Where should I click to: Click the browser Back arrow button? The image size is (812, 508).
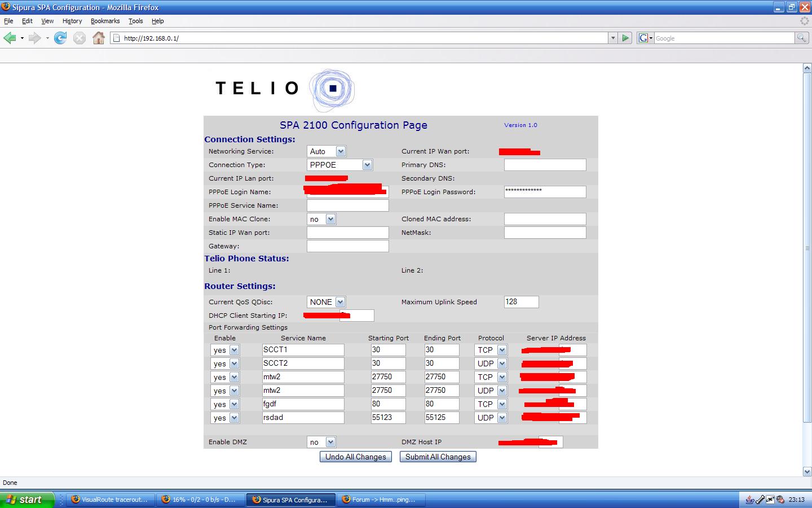[x=10, y=38]
